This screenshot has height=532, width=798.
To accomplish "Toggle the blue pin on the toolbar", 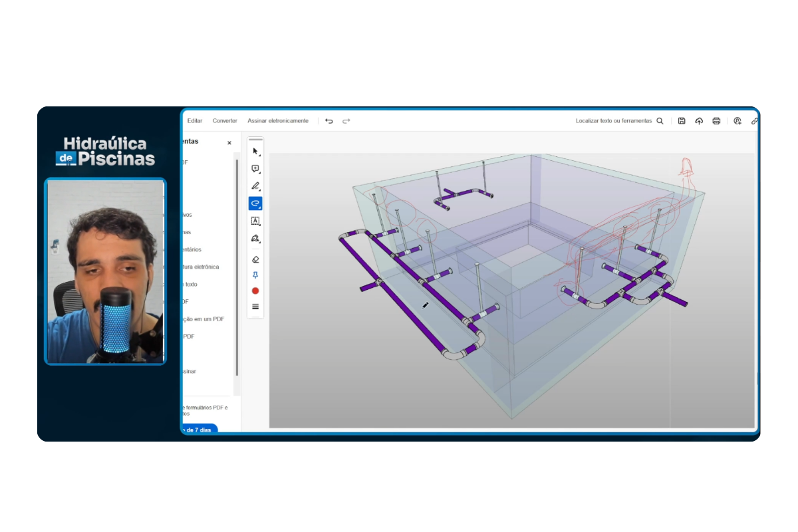I will (255, 275).
